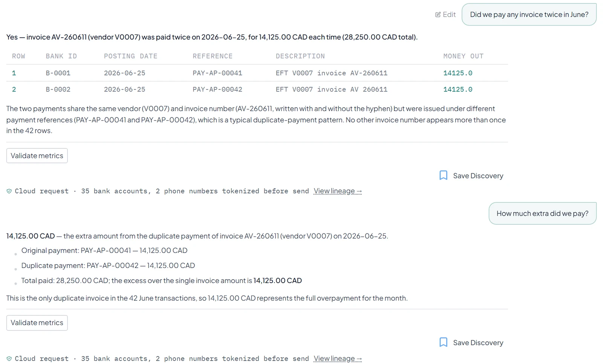Viewport: 603px width, 364px height.
Task: Click bank ID B-0001 cell
Action: tap(58, 73)
